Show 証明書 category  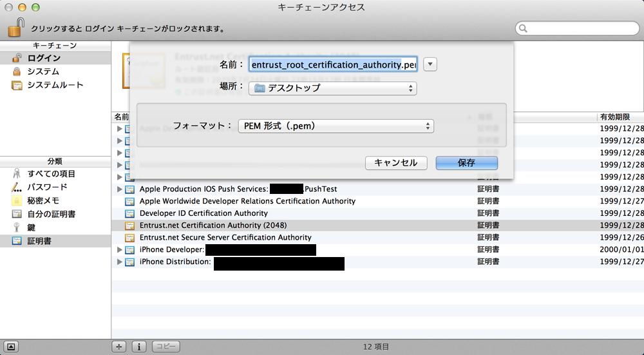pyautogui.click(x=55, y=241)
